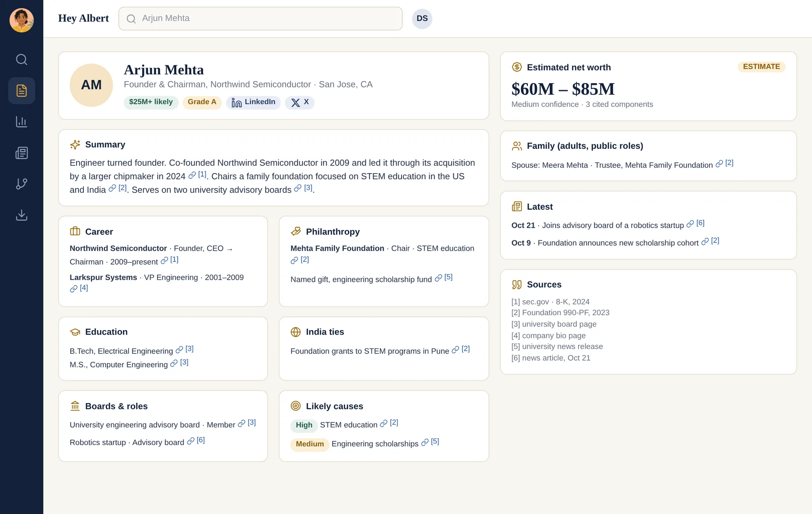Click the hand-heart icon beside Philanthropy
Image resolution: width=812 pixels, height=514 pixels.
[296, 231]
